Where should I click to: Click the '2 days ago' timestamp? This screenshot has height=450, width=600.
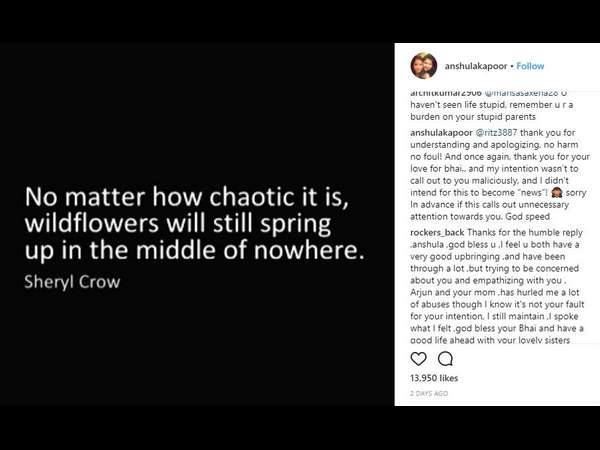(430, 395)
